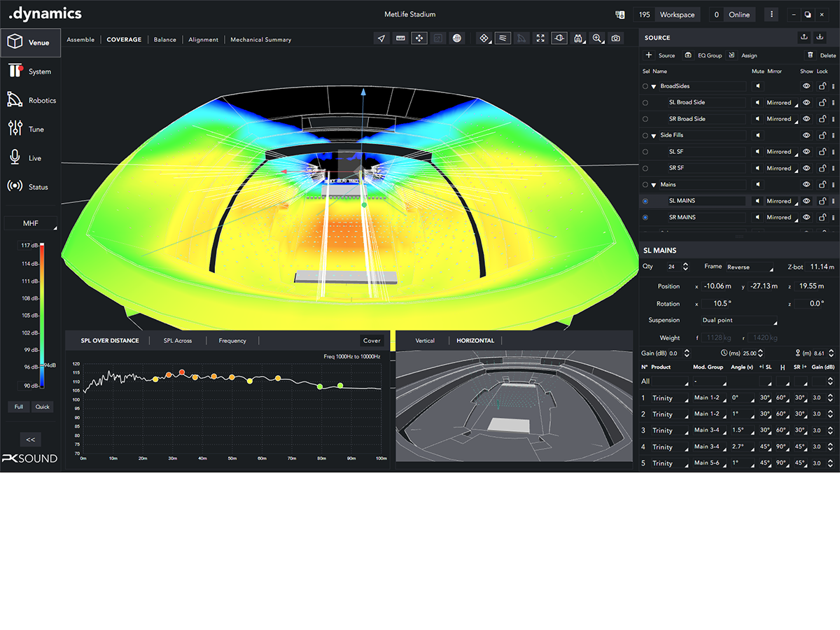Select the four-arrow move tool

419,38
